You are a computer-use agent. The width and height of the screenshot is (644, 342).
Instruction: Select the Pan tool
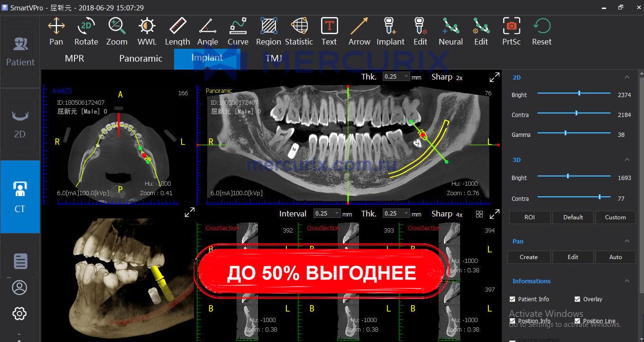tap(56, 31)
